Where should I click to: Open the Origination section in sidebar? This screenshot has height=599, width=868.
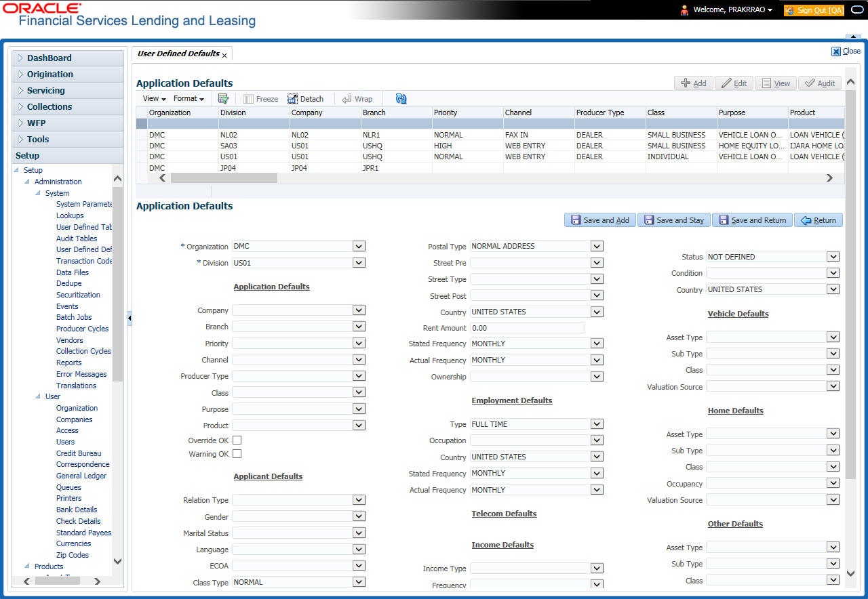50,75
